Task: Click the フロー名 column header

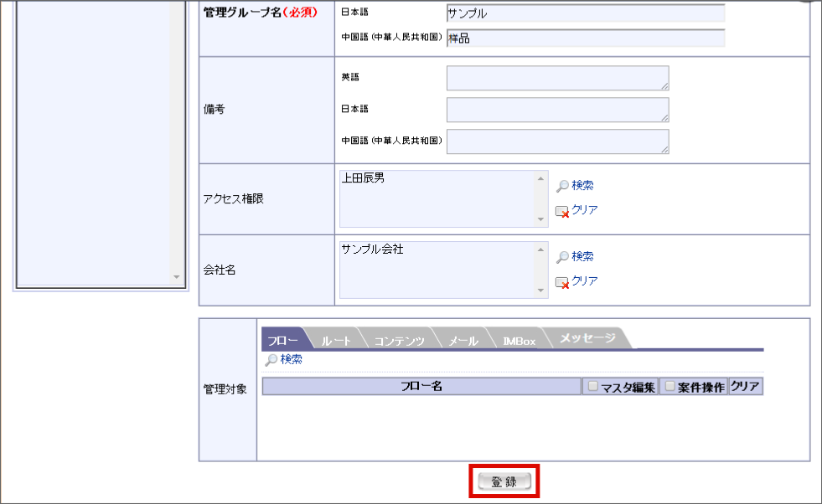Action: pyautogui.click(x=421, y=386)
